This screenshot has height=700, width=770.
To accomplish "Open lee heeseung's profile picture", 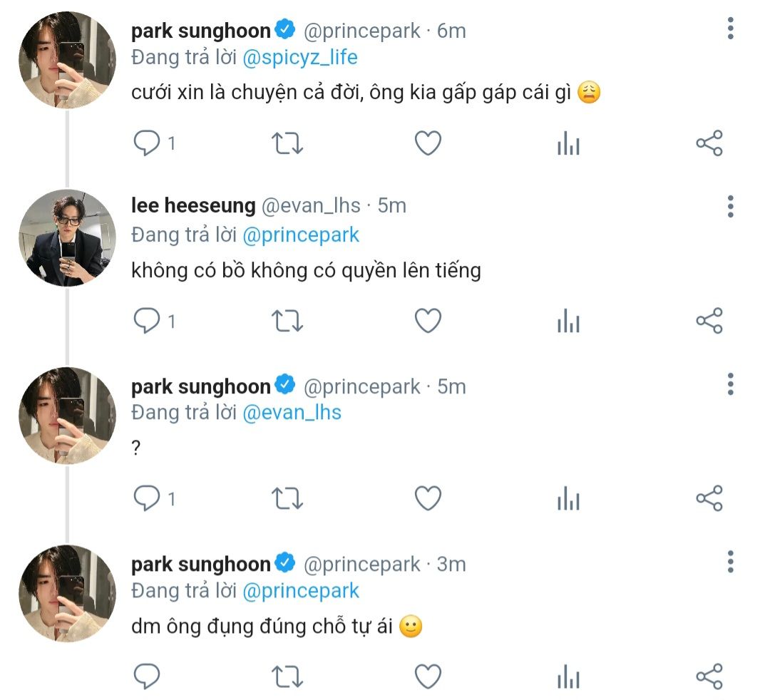I will pos(67,237).
